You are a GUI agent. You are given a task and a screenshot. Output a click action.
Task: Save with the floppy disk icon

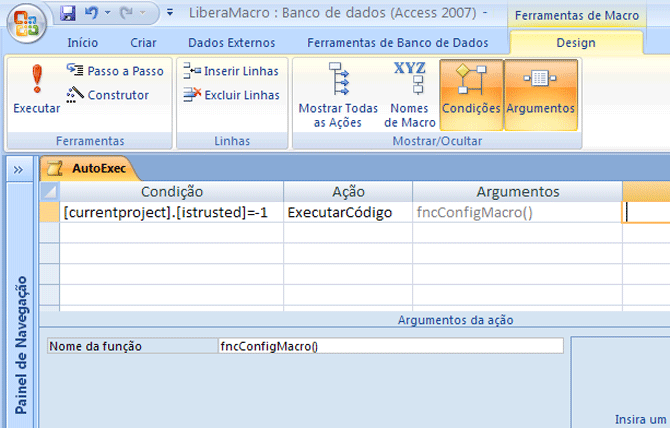point(68,13)
